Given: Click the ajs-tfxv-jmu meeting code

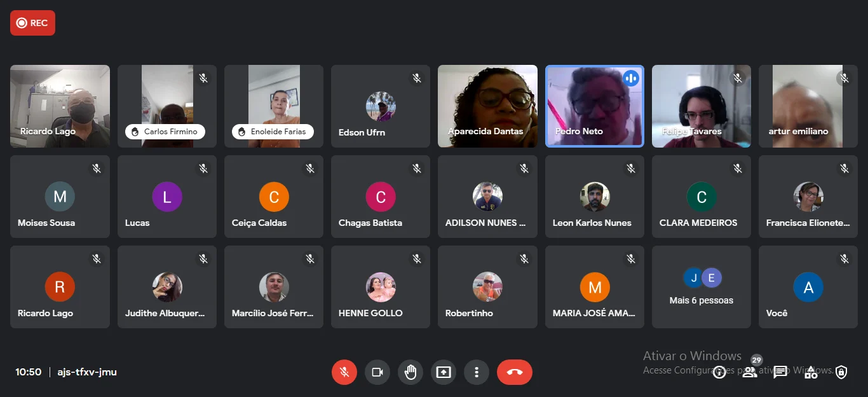Looking at the screenshot, I should (87, 372).
